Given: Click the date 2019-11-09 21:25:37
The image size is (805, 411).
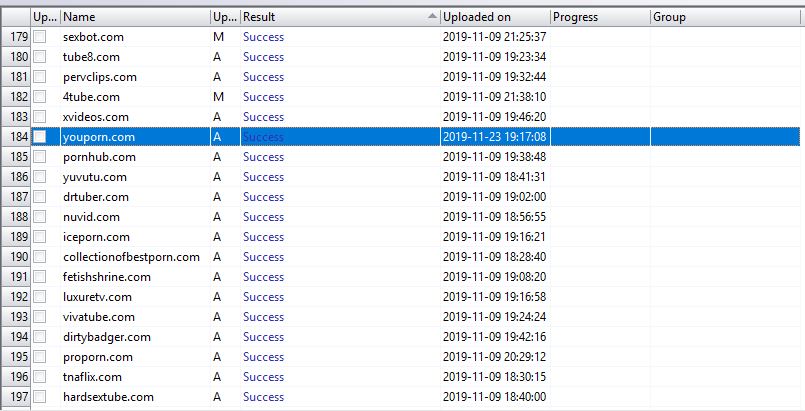Looking at the screenshot, I should click(494, 37).
